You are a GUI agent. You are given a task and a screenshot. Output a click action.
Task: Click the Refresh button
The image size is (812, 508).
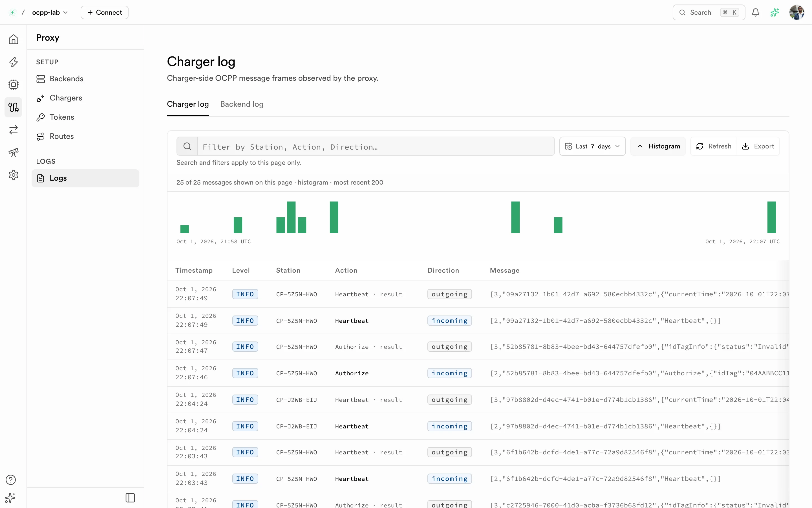click(x=713, y=146)
